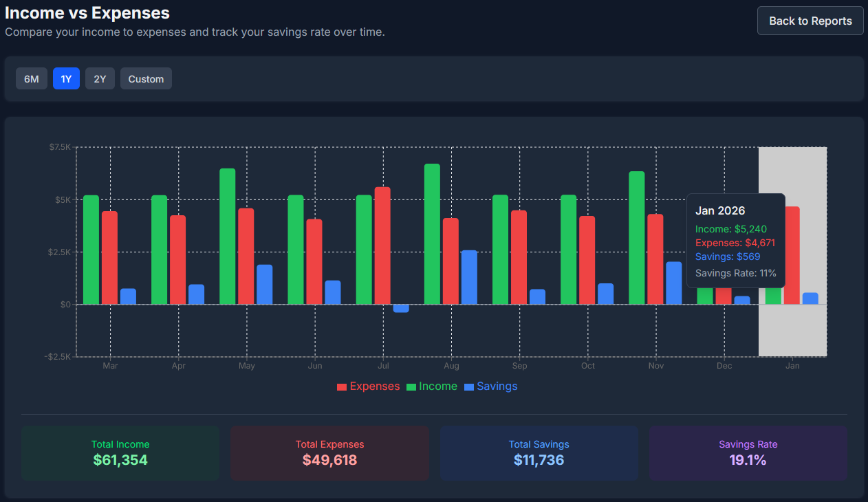The image size is (868, 502).
Task: Click the red January expenses bar
Action: [792, 255]
